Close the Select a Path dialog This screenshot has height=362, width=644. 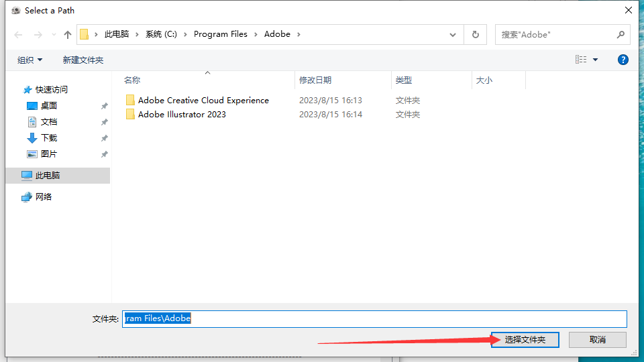click(x=629, y=10)
